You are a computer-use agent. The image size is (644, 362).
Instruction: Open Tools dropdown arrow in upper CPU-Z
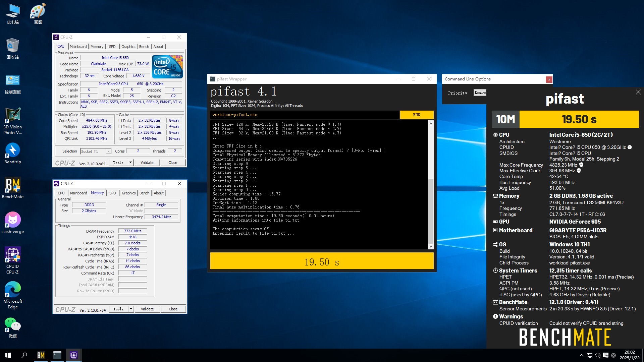click(131, 163)
